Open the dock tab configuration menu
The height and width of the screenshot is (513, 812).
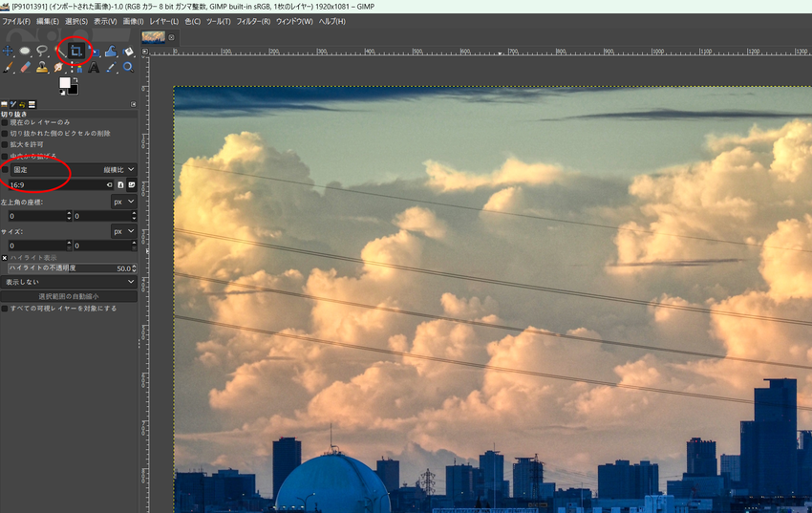coord(133,104)
